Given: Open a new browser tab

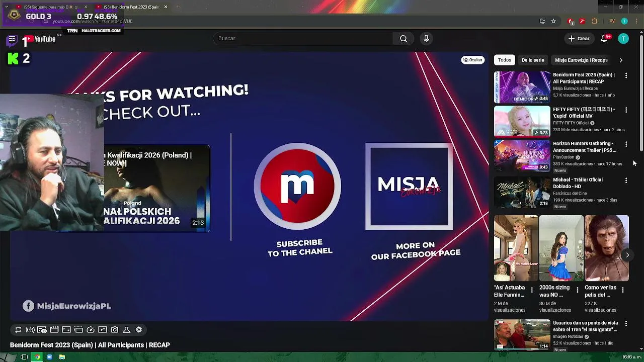Looking at the screenshot, I should [x=178, y=7].
